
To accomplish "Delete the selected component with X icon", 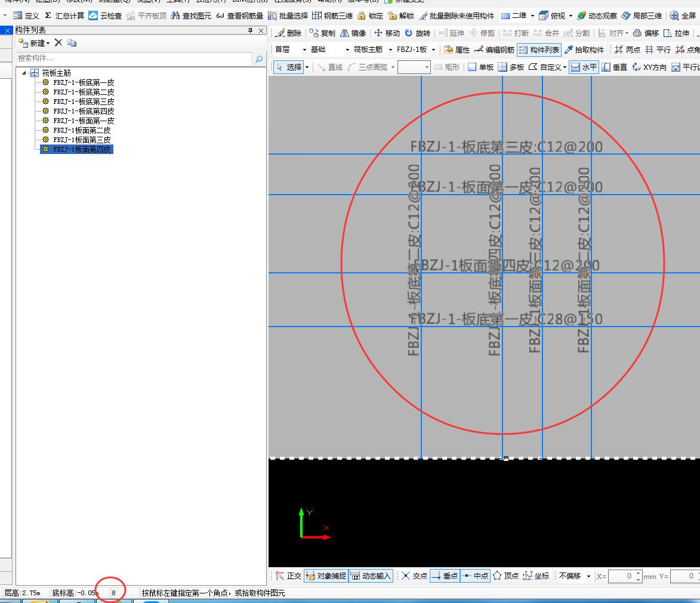I will point(58,42).
